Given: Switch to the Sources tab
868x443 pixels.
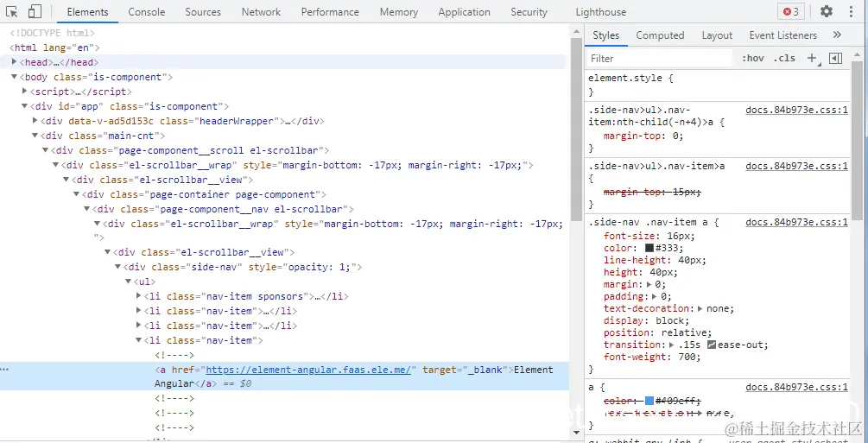Looking at the screenshot, I should point(203,11).
